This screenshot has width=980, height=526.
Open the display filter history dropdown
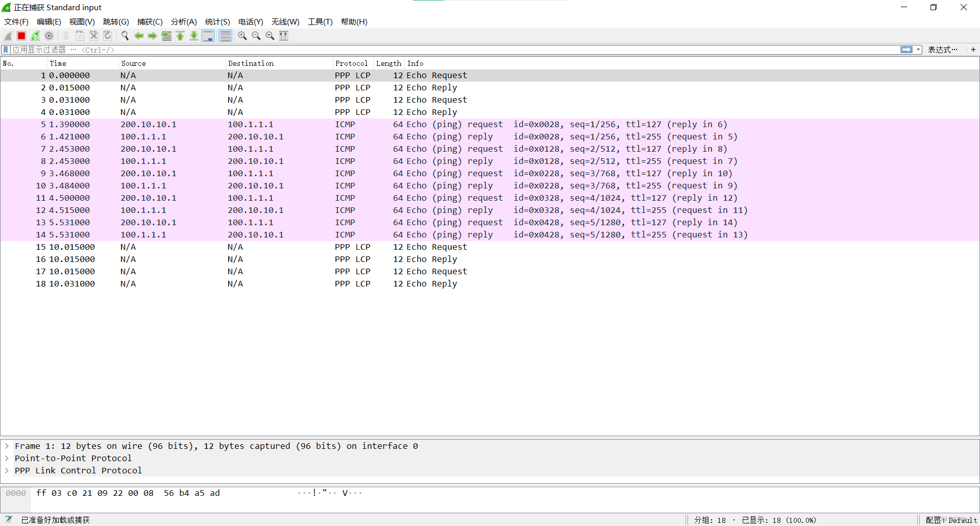click(918, 50)
